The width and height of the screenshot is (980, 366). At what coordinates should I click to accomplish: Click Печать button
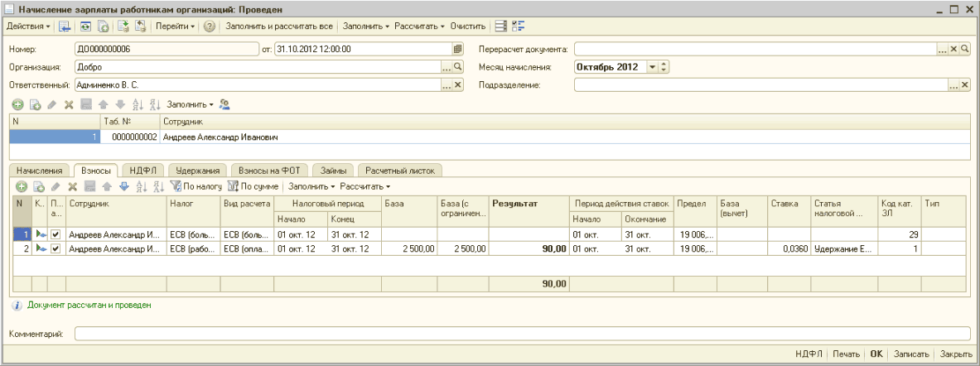pyautogui.click(x=847, y=354)
